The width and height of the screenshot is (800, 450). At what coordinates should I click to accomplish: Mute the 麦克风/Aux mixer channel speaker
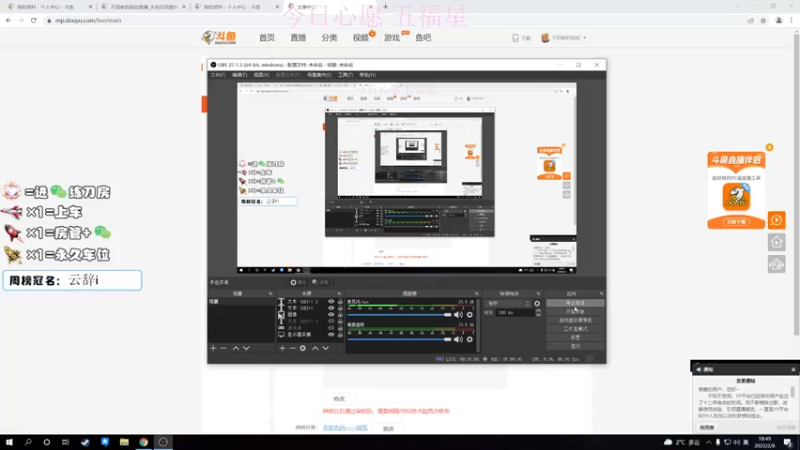point(458,315)
